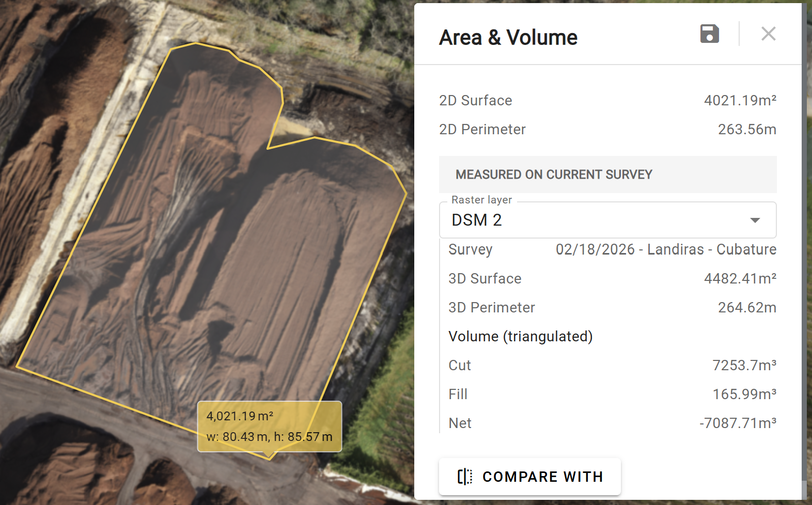Click the save measurement icon
This screenshot has width=812, height=505.
(709, 34)
